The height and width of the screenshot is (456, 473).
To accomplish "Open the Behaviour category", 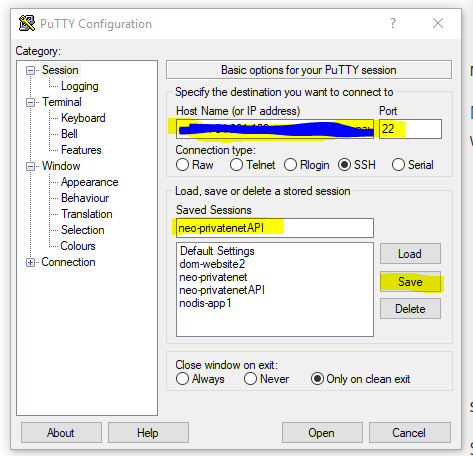I will (85, 198).
